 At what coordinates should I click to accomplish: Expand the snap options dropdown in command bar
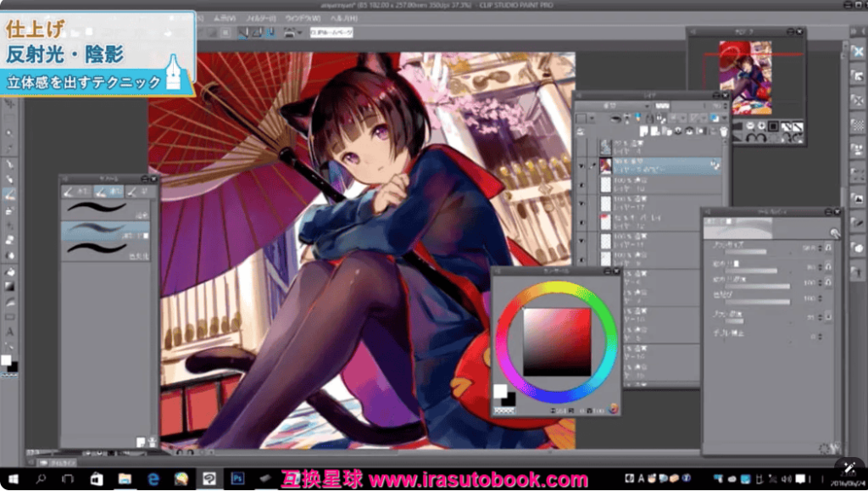pos(298,33)
